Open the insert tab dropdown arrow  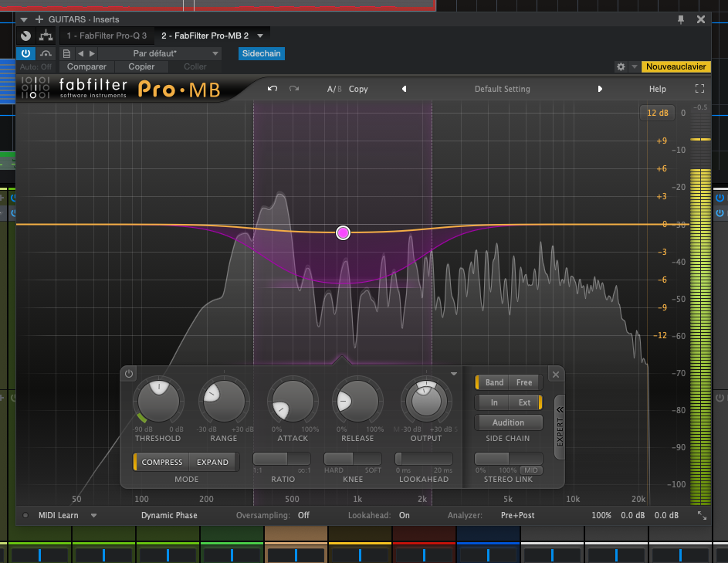point(260,36)
